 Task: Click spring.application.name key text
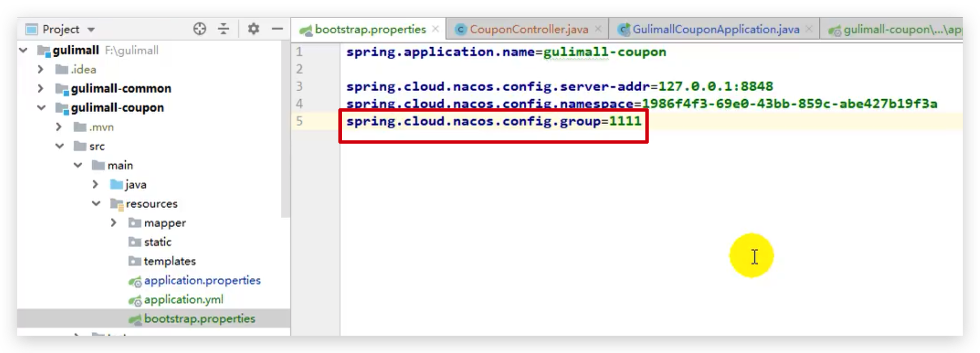pos(441,52)
